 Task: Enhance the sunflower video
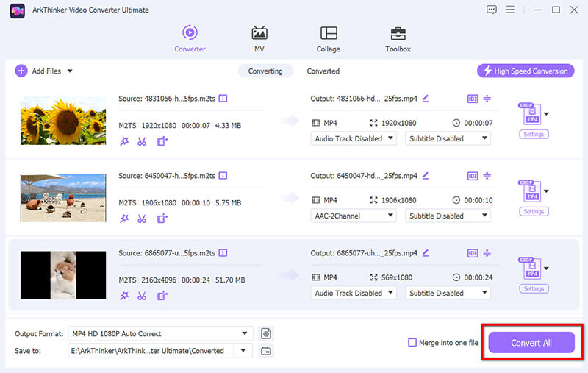coord(162,141)
